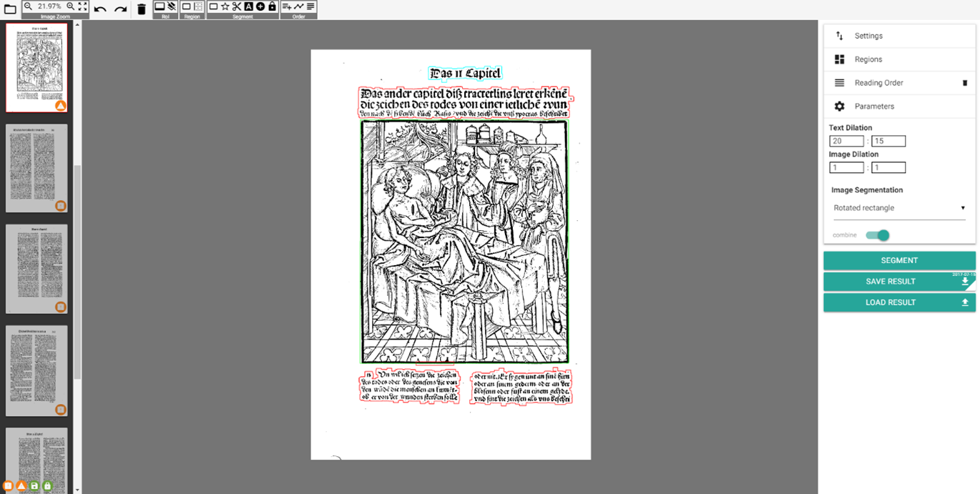Undo the last action

[x=100, y=9]
